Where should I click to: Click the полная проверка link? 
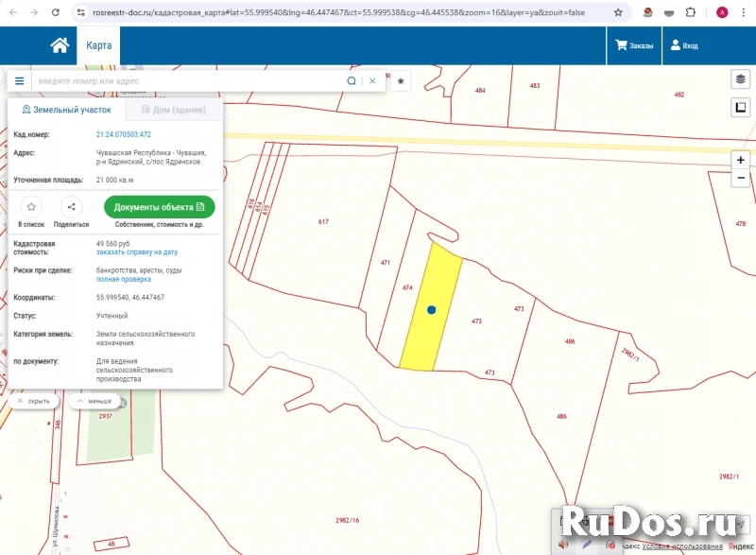[x=123, y=279]
